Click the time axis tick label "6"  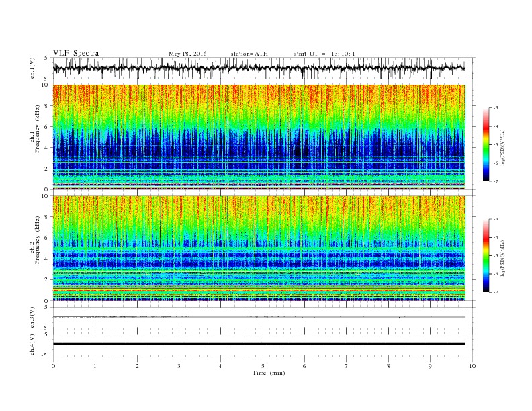pyautogui.click(x=305, y=366)
